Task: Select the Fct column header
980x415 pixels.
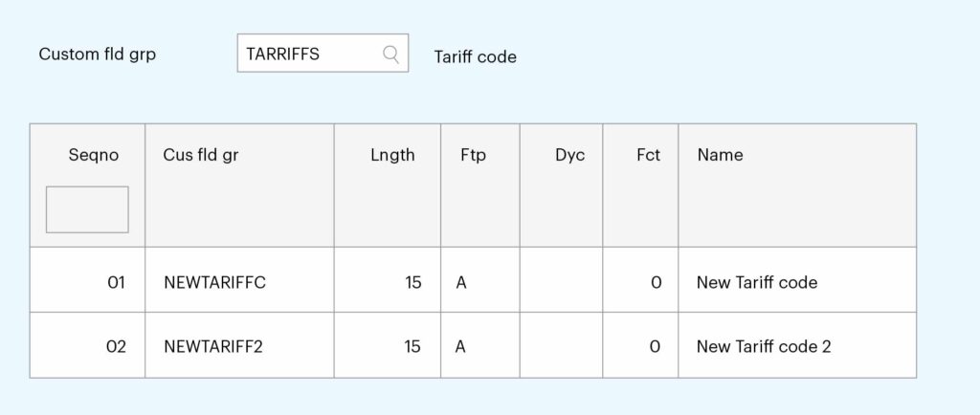Action: pos(648,155)
